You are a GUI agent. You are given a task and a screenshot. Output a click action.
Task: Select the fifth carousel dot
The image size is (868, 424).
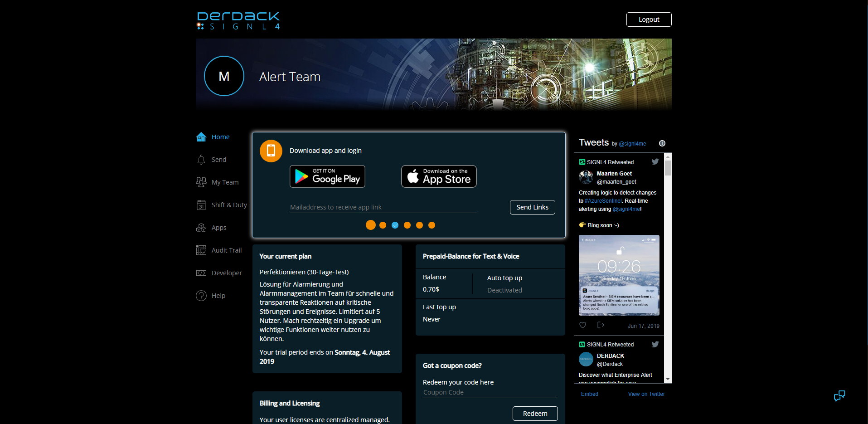[420, 225]
